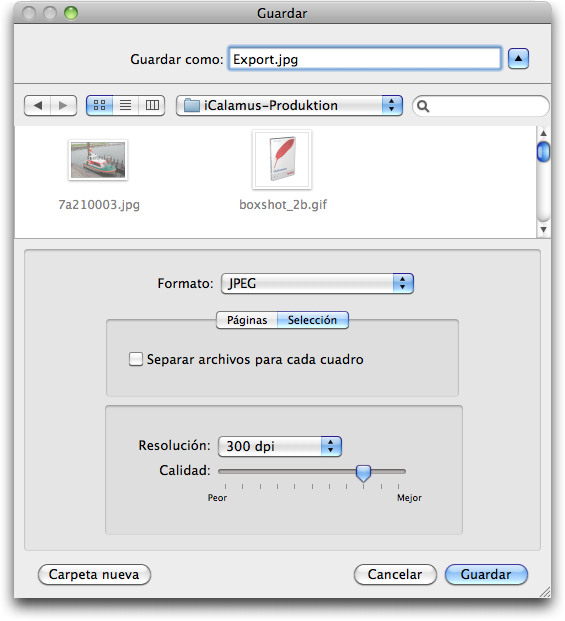Create a folder with Carpeta nueva

tap(94, 574)
